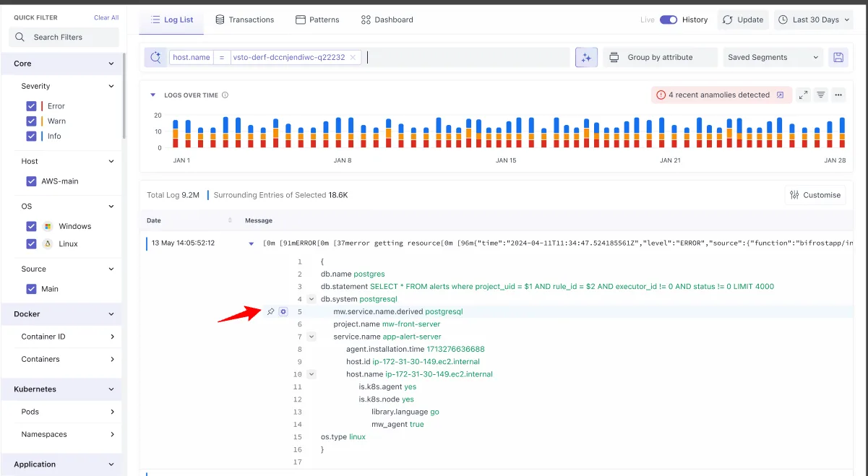Toggle the Live/History switch
The height and width of the screenshot is (476, 868).
[669, 20]
